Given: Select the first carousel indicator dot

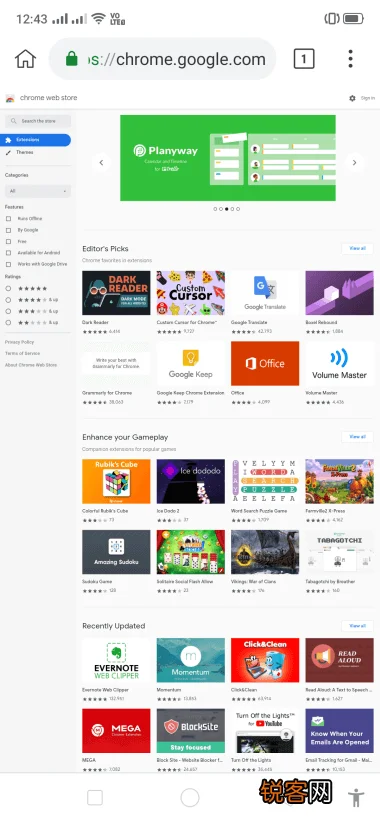Looking at the screenshot, I should [215, 209].
